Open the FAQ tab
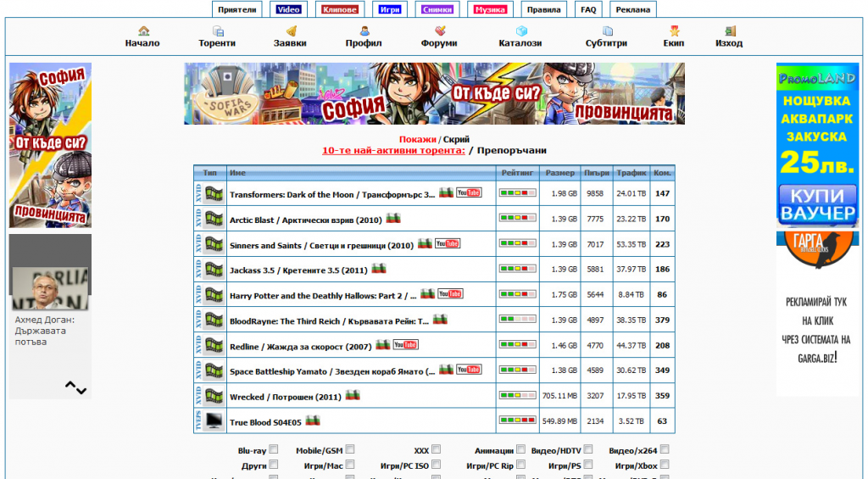868x479 pixels. tap(588, 10)
